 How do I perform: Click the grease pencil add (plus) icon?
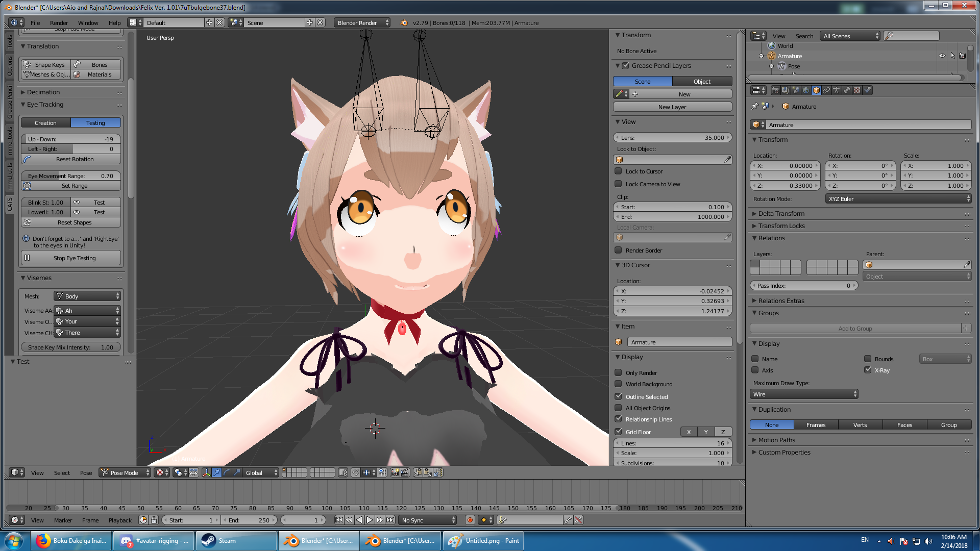pyautogui.click(x=635, y=94)
